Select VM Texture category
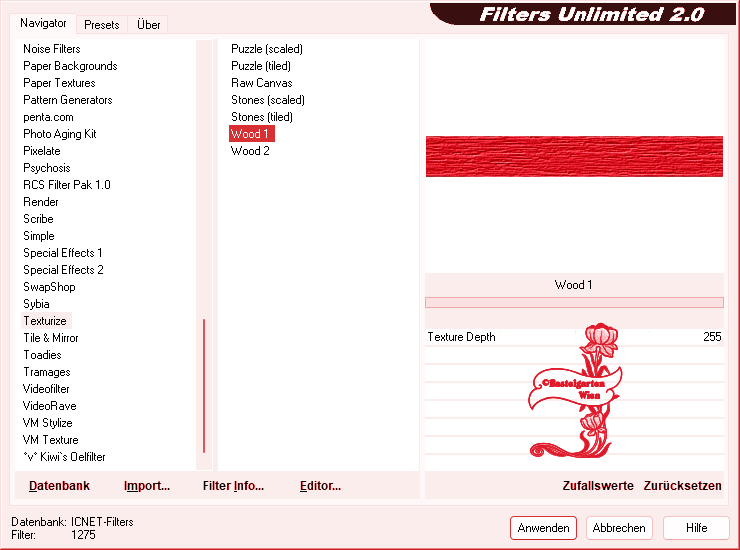This screenshot has height=550, width=740. point(50,440)
